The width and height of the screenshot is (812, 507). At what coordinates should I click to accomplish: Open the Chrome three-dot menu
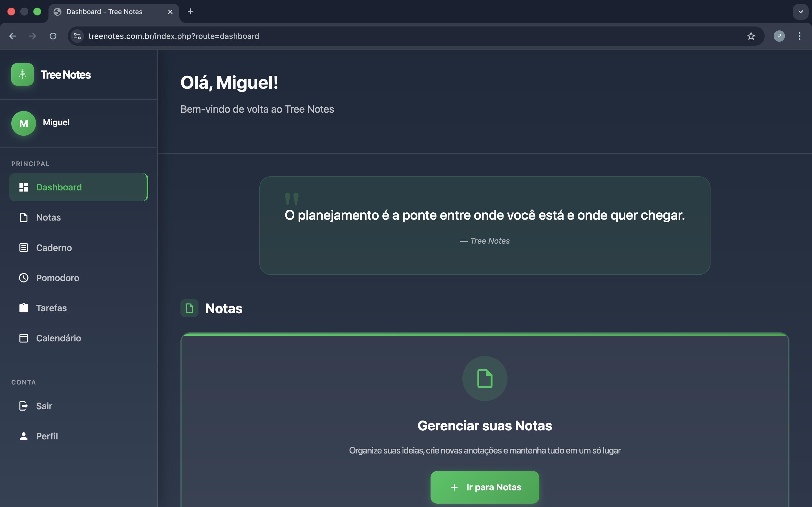click(x=799, y=36)
